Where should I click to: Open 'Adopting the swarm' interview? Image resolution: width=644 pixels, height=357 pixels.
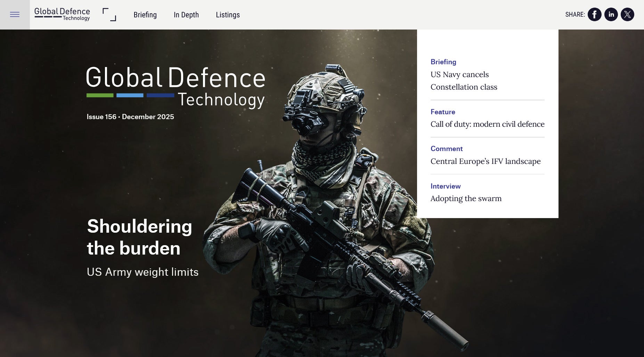click(x=466, y=199)
